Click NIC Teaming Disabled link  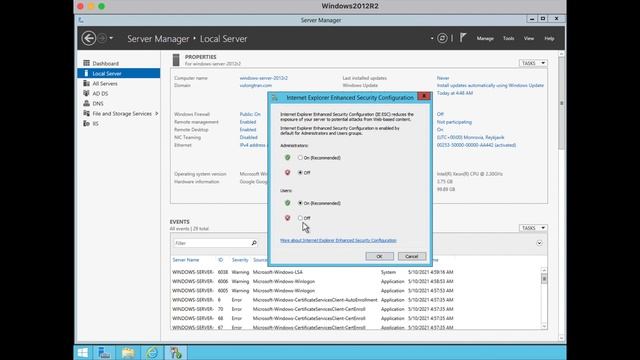pyautogui.click(x=249, y=137)
